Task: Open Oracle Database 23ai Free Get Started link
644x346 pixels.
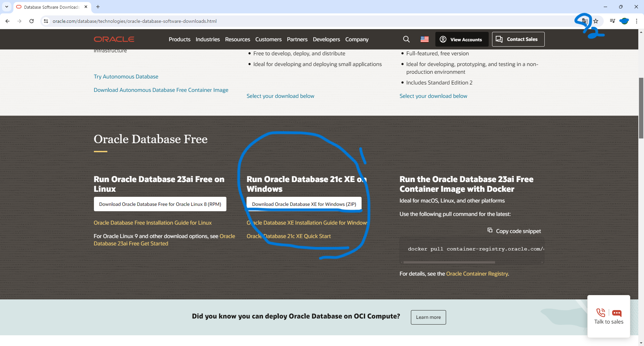Action: coord(164,240)
